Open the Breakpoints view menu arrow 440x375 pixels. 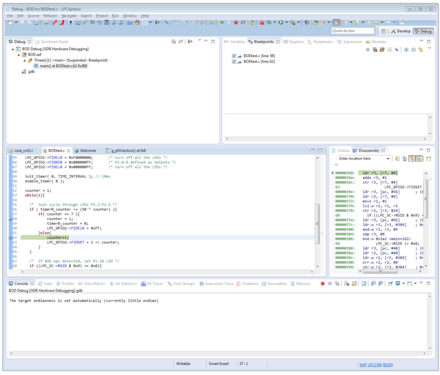[x=429, y=49]
